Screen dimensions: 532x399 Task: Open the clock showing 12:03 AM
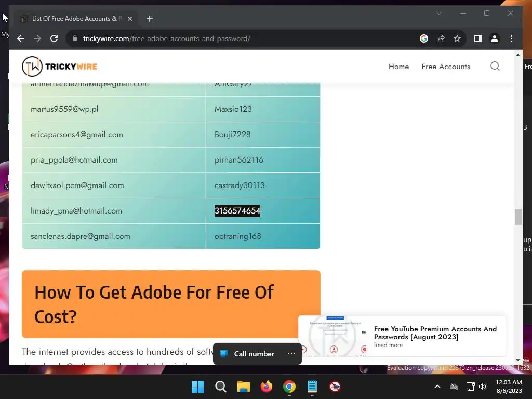[509, 387]
